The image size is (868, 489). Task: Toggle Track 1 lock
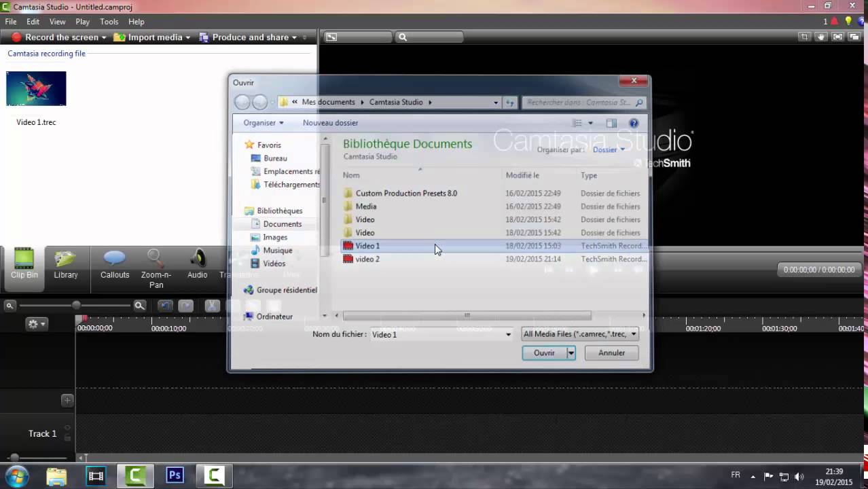(x=67, y=438)
